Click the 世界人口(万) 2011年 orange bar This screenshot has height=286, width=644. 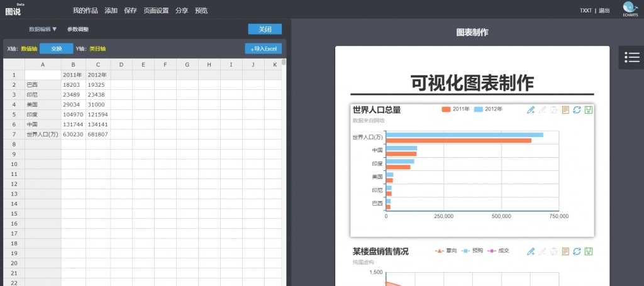458,140
